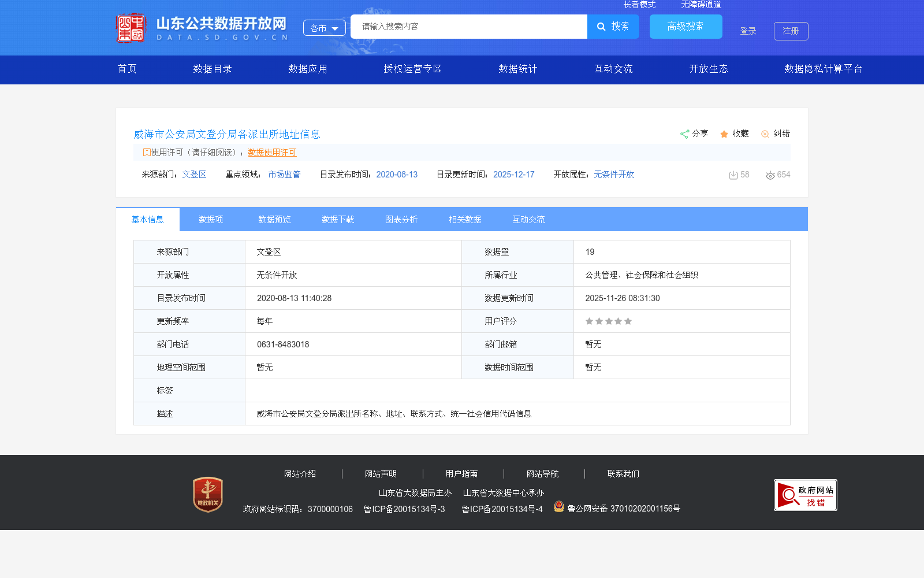Open 数据隐私计算平台 in the navigation bar
This screenshot has height=578, width=924.
pos(824,69)
